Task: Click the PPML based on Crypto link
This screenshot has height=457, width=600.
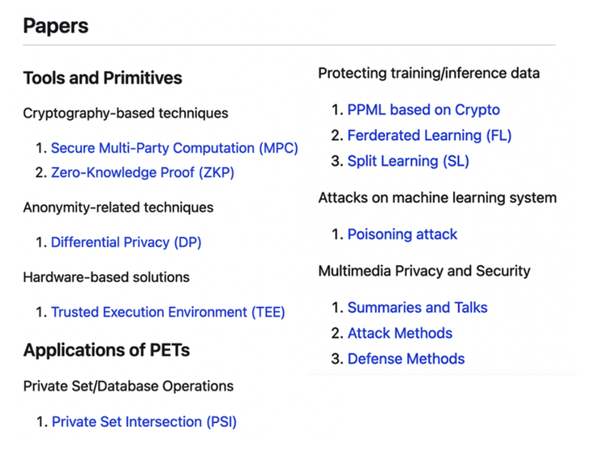Action: 423,109
